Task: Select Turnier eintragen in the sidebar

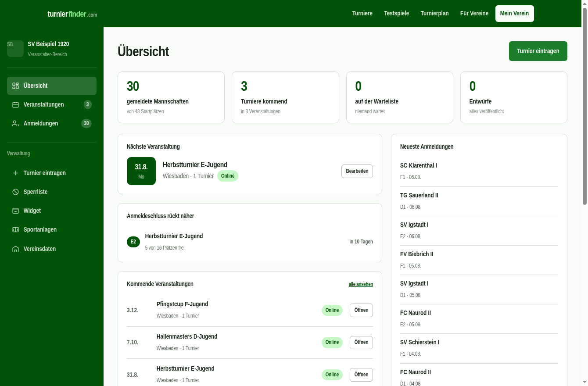Action: [52, 173]
